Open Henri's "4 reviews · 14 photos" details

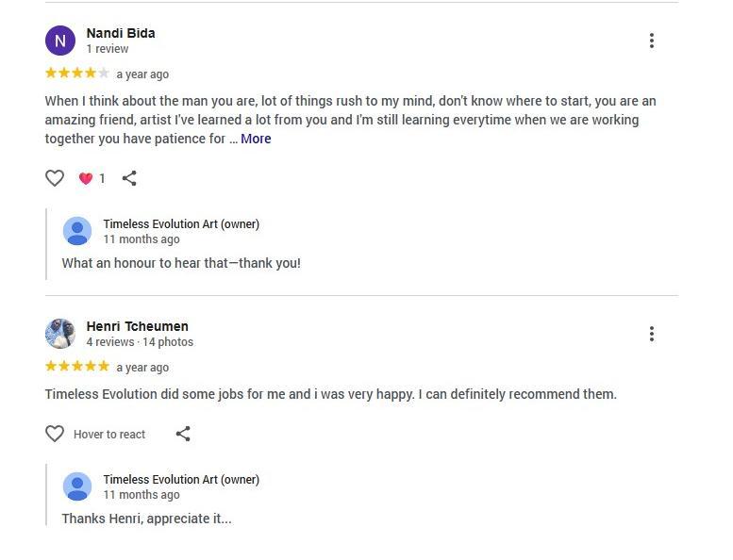(140, 342)
